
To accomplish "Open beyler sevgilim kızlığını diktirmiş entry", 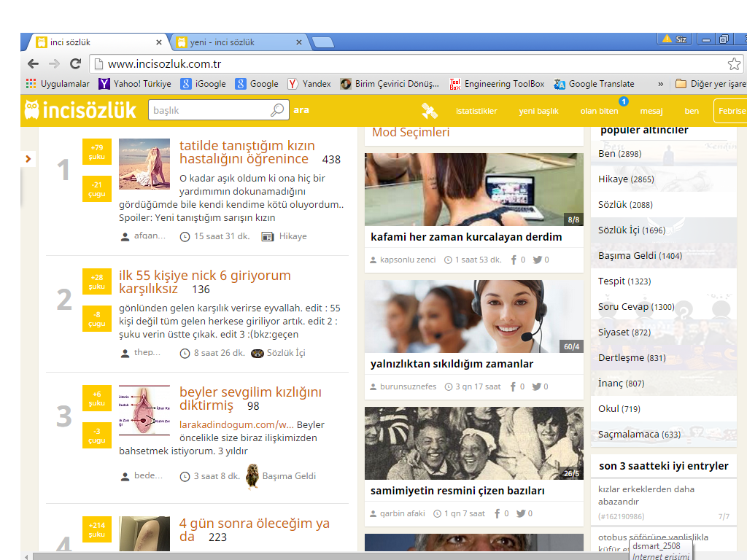I will click(251, 399).
